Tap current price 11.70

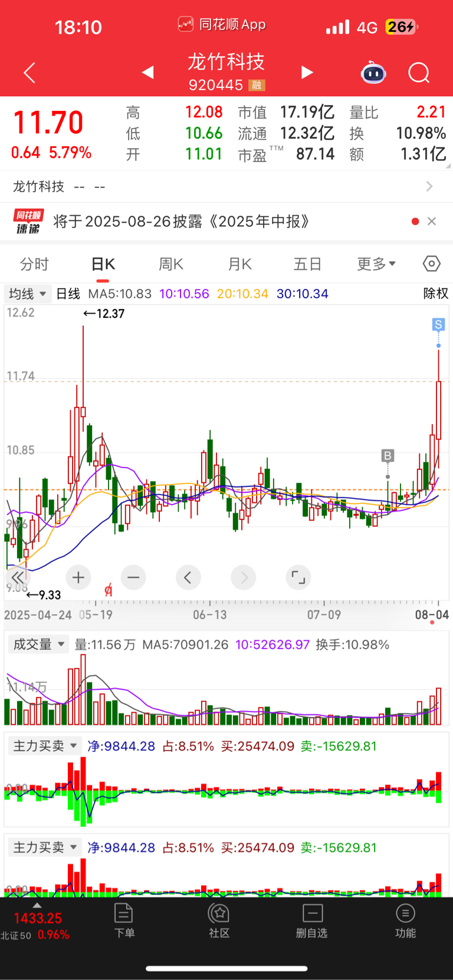point(48,123)
